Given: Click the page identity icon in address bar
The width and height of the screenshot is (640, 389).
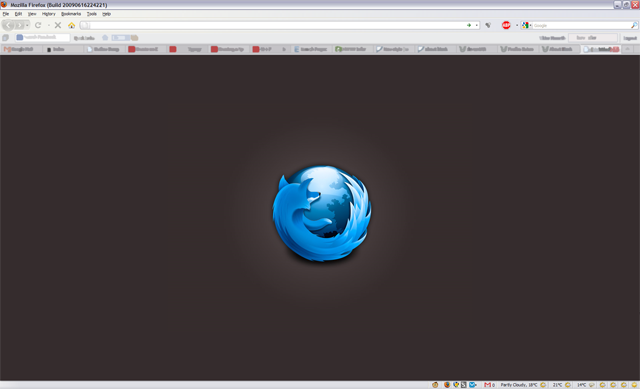Looking at the screenshot, I should [84, 25].
